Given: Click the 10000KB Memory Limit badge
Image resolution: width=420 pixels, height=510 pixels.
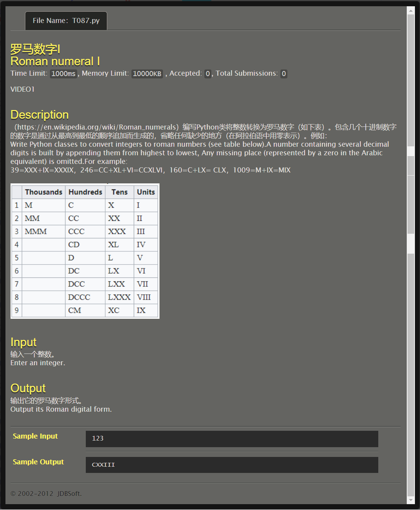Looking at the screenshot, I should click(x=147, y=74).
